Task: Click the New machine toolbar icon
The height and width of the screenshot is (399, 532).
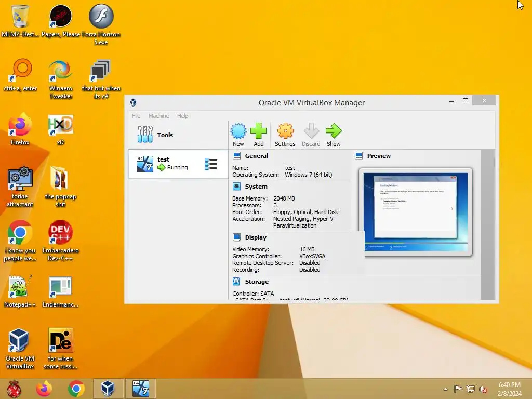Action: (x=238, y=135)
